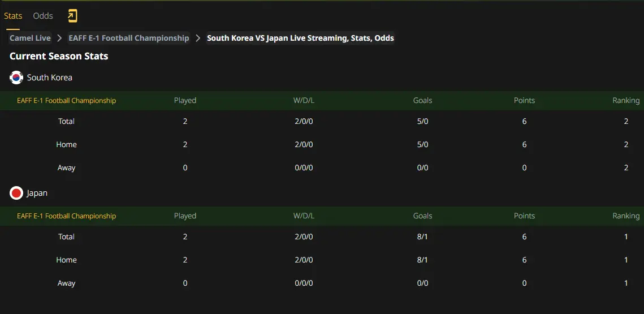Click the Points column header in Japan's table
Image resolution: width=644 pixels, height=314 pixels.
(x=525, y=216)
